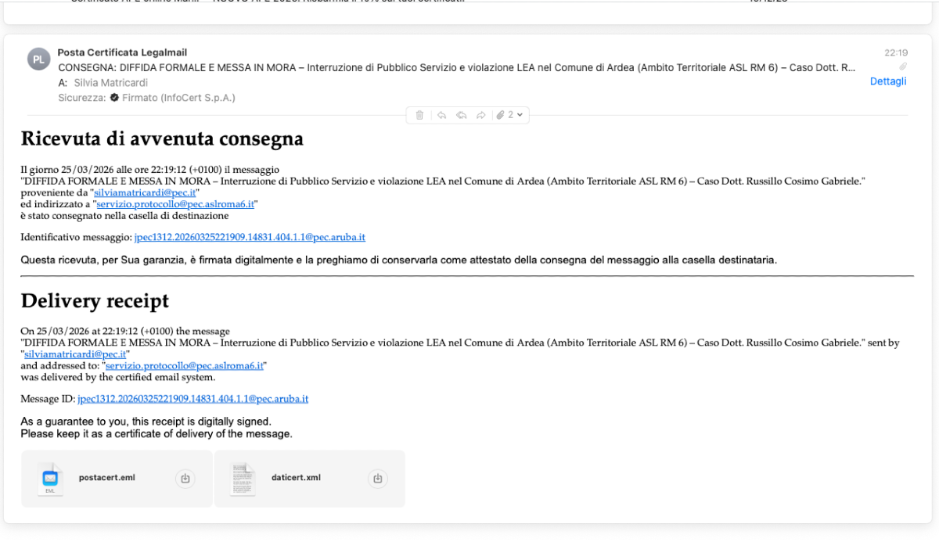The image size is (939, 560).
Task: Click the PL sender avatar
Action: (x=38, y=59)
